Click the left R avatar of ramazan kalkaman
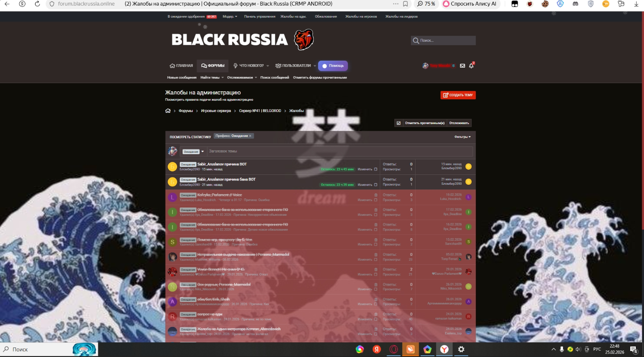Viewport: 644px width, 357px height. pos(172,317)
